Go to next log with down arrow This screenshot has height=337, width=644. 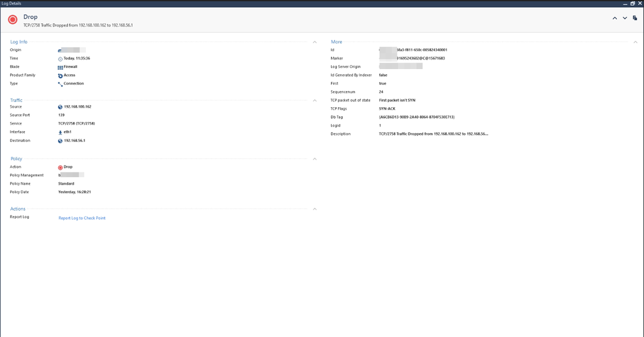[625, 18]
